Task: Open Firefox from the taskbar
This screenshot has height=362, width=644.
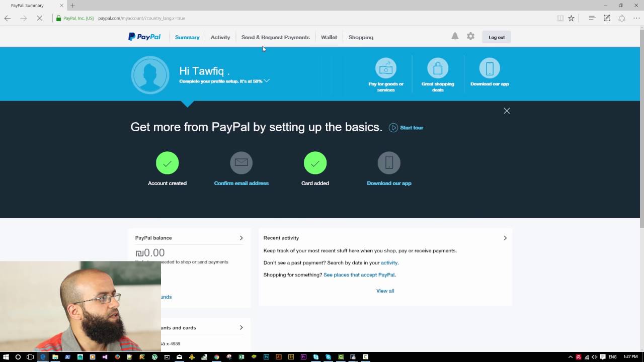Action: (x=117, y=357)
